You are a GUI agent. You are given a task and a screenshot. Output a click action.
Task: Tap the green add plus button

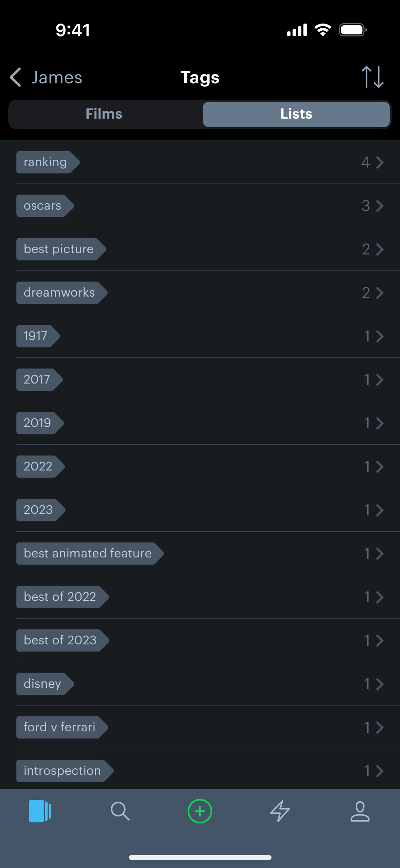[x=200, y=811]
